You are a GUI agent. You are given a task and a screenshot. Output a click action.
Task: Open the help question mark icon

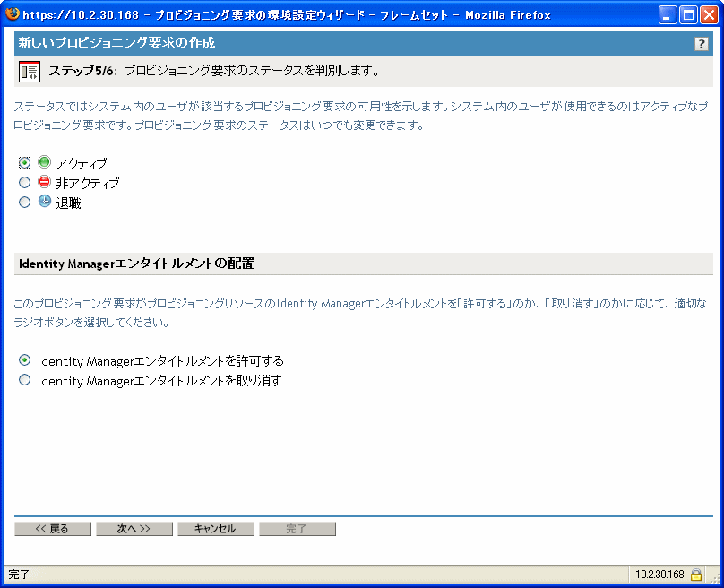pos(701,44)
